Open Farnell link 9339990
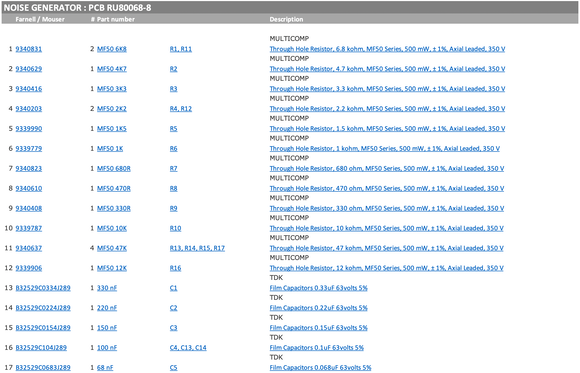The width and height of the screenshot is (580, 373). 28,129
